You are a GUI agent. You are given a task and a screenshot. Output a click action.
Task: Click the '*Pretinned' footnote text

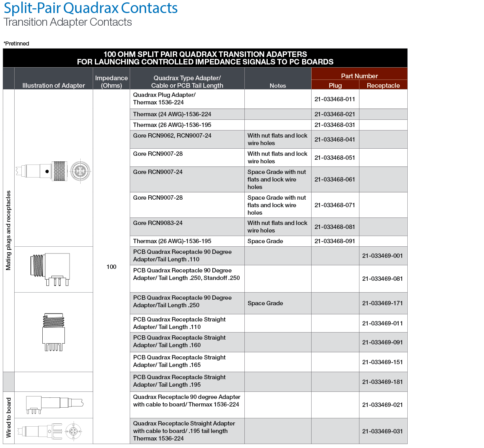(16, 43)
